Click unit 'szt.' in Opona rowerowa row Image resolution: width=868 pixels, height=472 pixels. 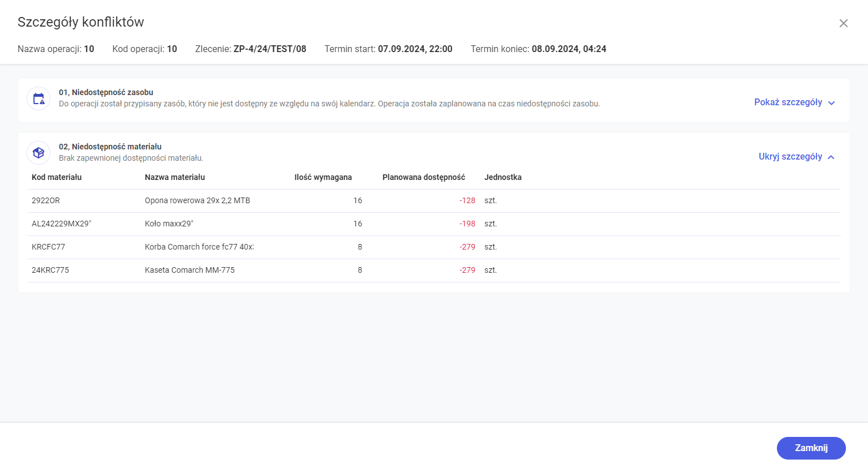tap(491, 200)
